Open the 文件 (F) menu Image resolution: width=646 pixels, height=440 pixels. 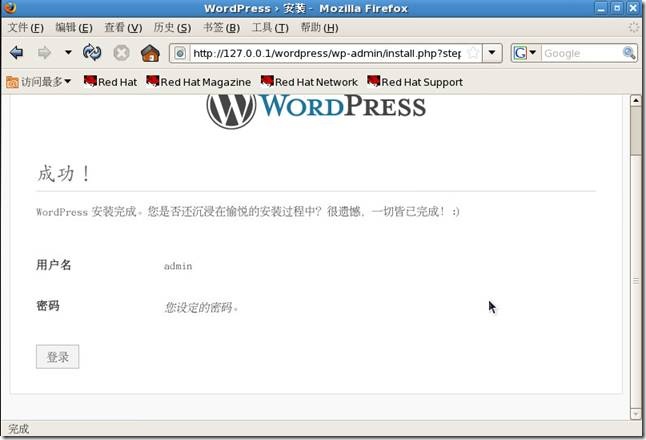(x=26, y=28)
